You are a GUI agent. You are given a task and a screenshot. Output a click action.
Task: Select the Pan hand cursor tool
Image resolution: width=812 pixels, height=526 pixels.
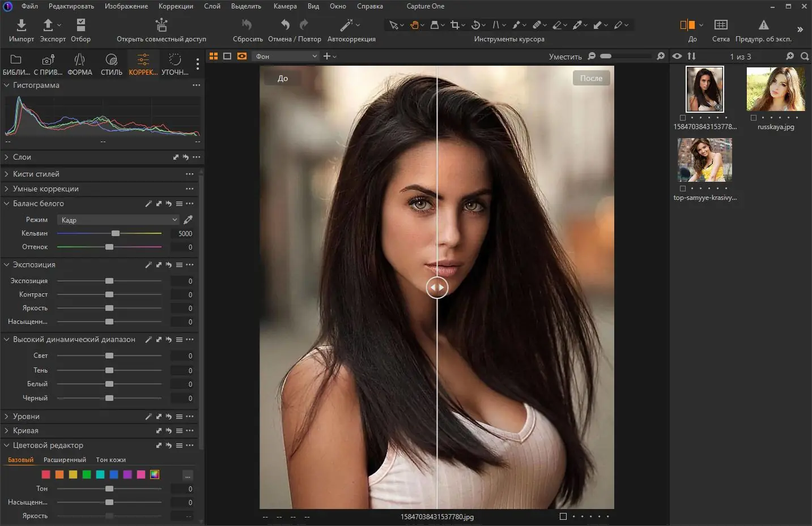pyautogui.click(x=415, y=25)
